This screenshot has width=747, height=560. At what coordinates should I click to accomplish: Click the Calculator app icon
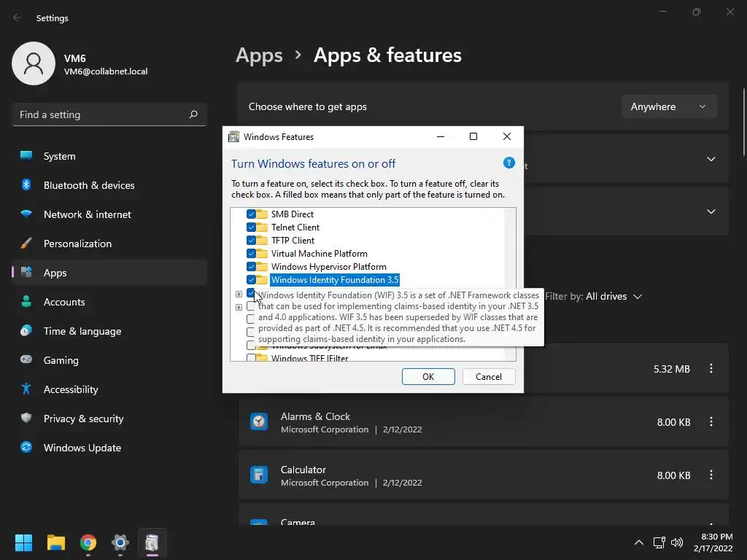click(258, 475)
